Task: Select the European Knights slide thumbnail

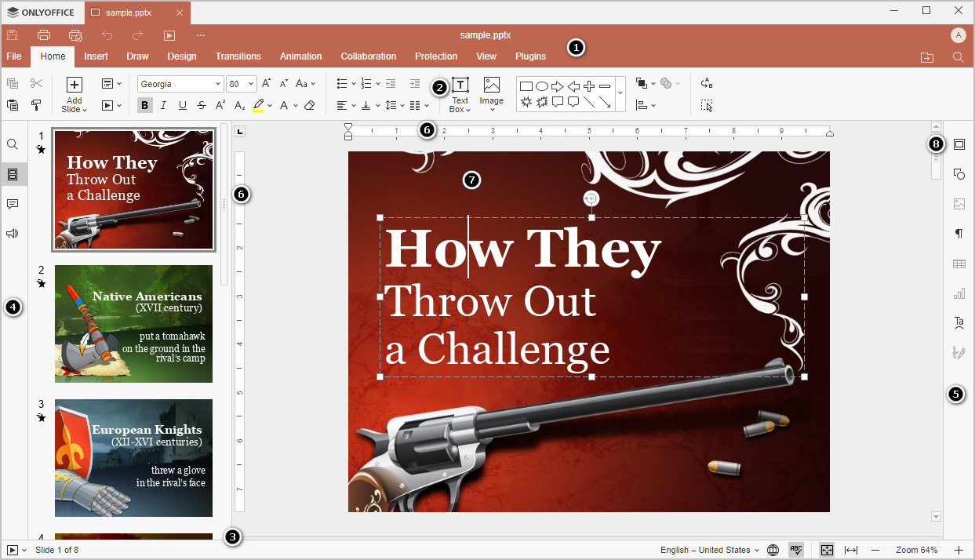Action: 133,458
